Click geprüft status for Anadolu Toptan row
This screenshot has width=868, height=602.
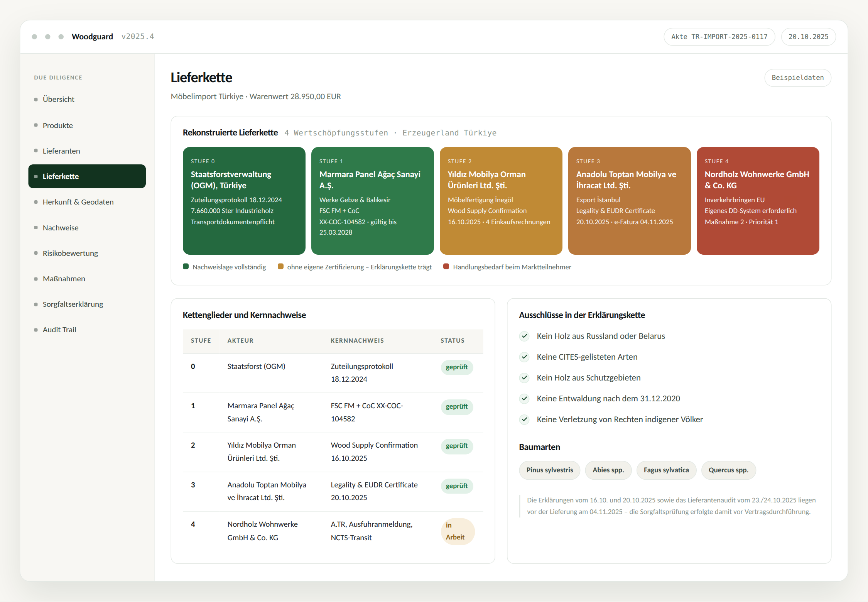click(x=457, y=486)
